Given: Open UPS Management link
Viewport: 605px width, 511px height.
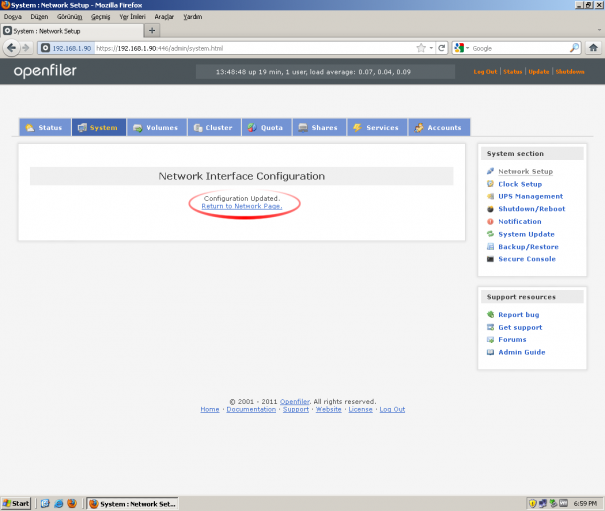Looking at the screenshot, I should pyautogui.click(x=531, y=196).
